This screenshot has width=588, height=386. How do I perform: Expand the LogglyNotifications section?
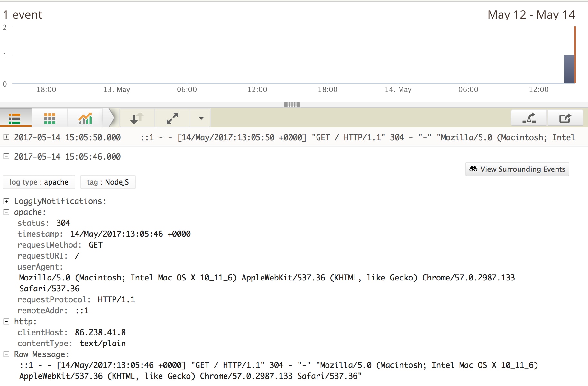tap(6, 201)
